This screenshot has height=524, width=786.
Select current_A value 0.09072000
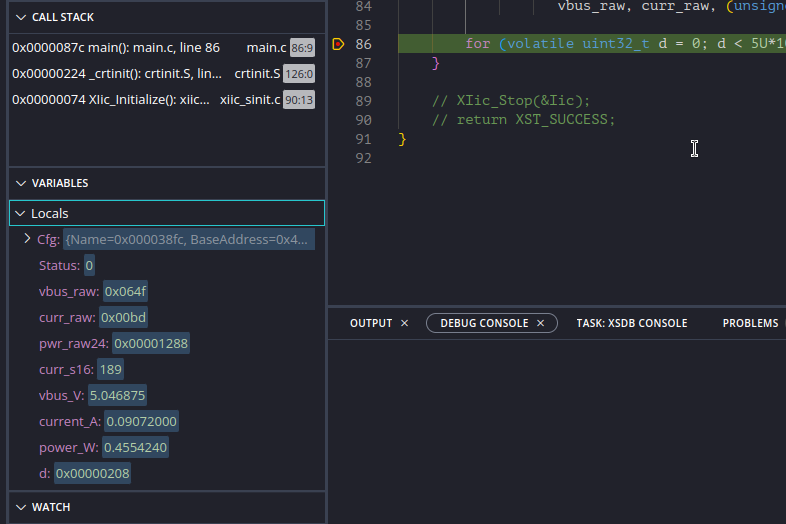click(x=141, y=422)
